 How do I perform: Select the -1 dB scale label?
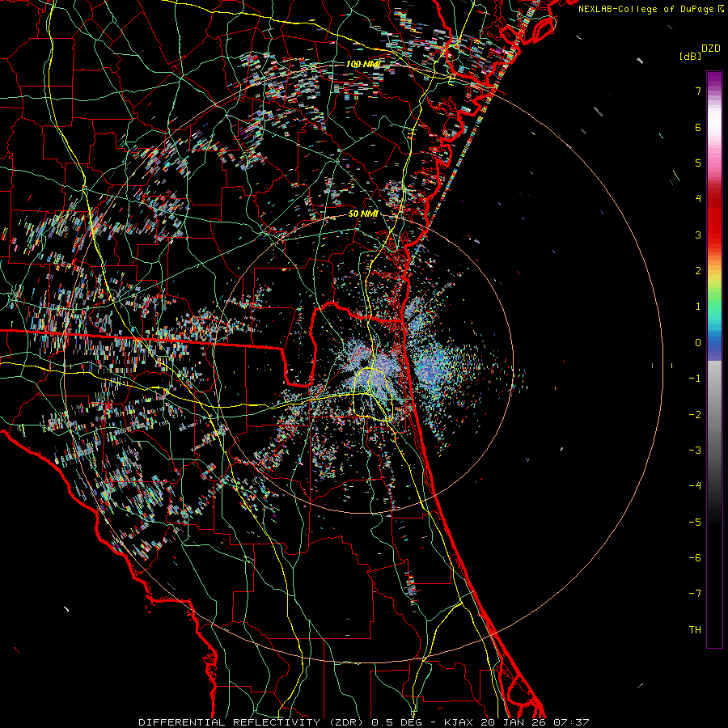[x=695, y=379]
